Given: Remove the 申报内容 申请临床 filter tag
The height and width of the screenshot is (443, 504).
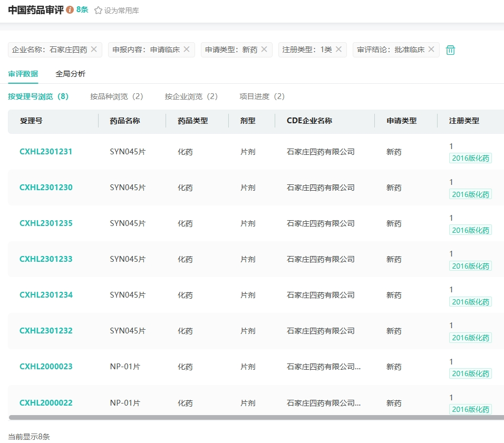Looking at the screenshot, I should click(187, 50).
